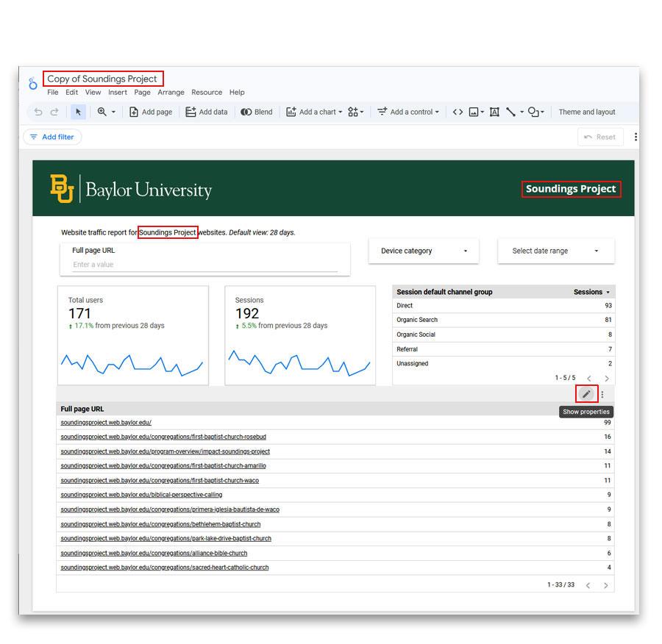This screenshot has height=644, width=662.
Task: Click the Full page URL column header
Action: coord(82,409)
